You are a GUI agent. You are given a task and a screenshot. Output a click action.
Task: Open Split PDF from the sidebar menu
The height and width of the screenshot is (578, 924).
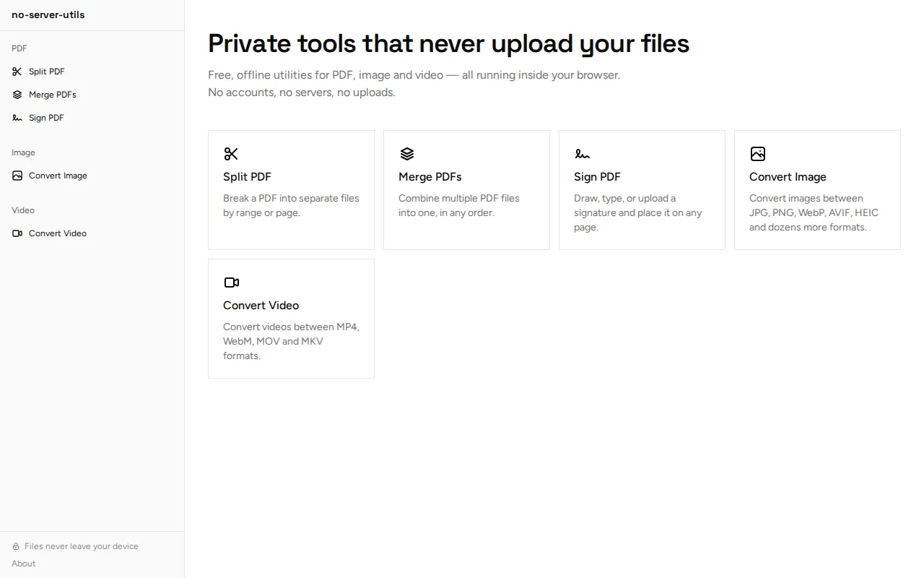point(92,72)
